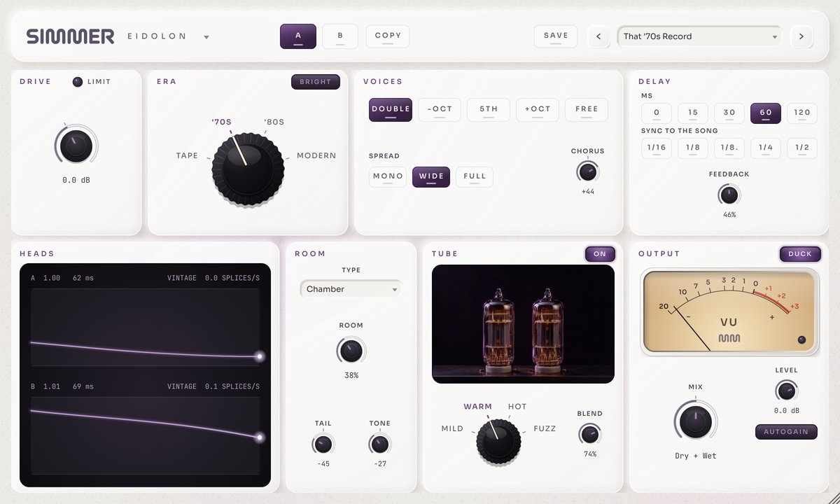840x504 pixels.
Task: Open the room TYPE Chamber dropdown
Action: (x=351, y=289)
